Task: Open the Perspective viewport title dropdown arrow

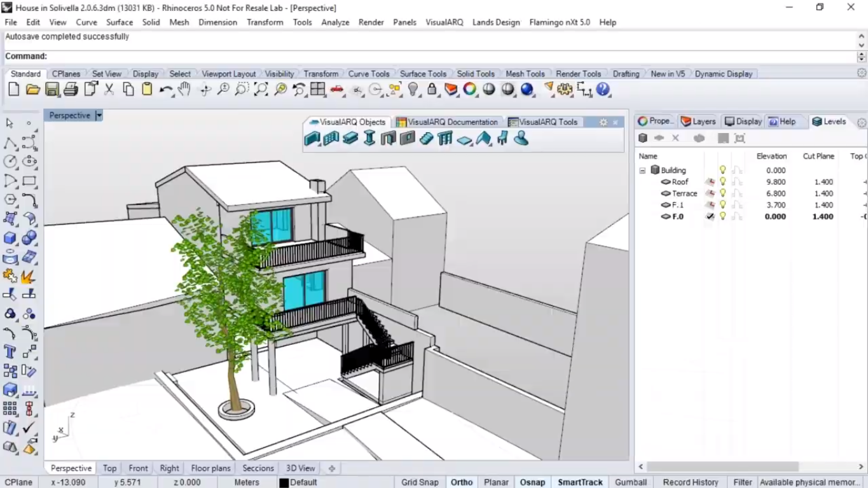Action: [x=99, y=116]
